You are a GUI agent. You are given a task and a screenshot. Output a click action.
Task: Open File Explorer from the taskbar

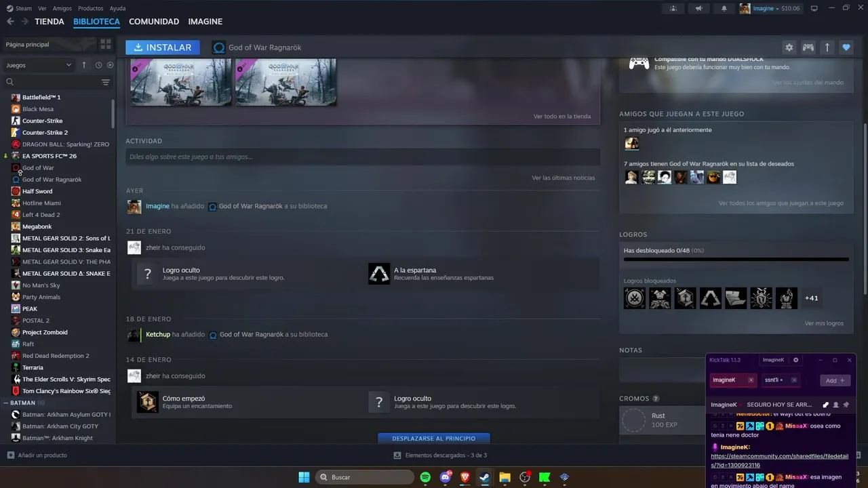pos(505,477)
